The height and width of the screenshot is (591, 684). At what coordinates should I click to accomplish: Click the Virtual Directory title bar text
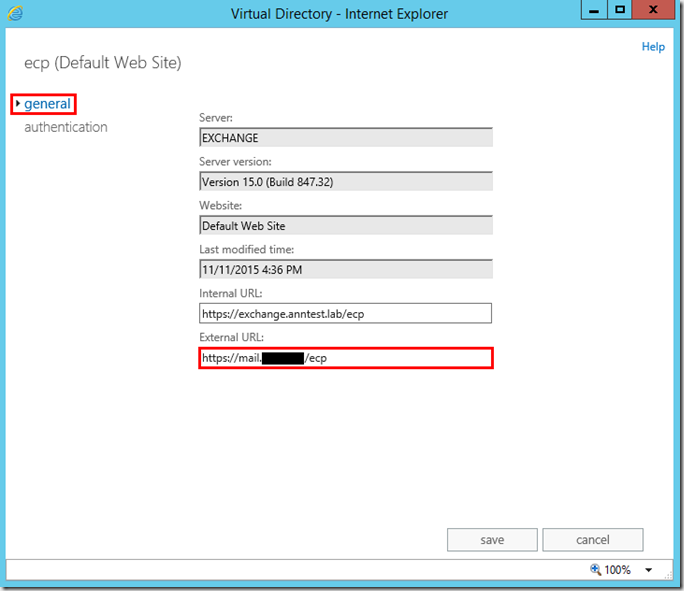[x=339, y=14]
